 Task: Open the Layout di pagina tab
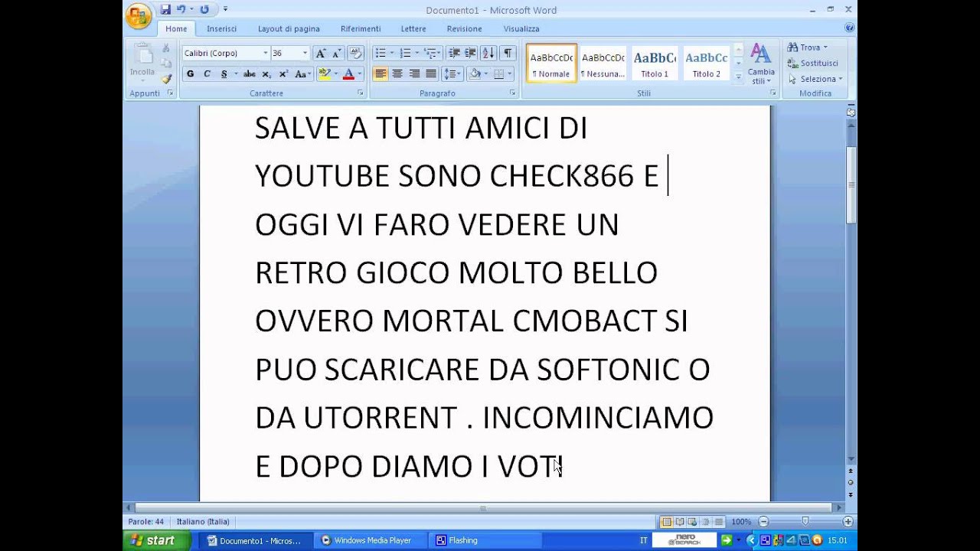(x=289, y=28)
